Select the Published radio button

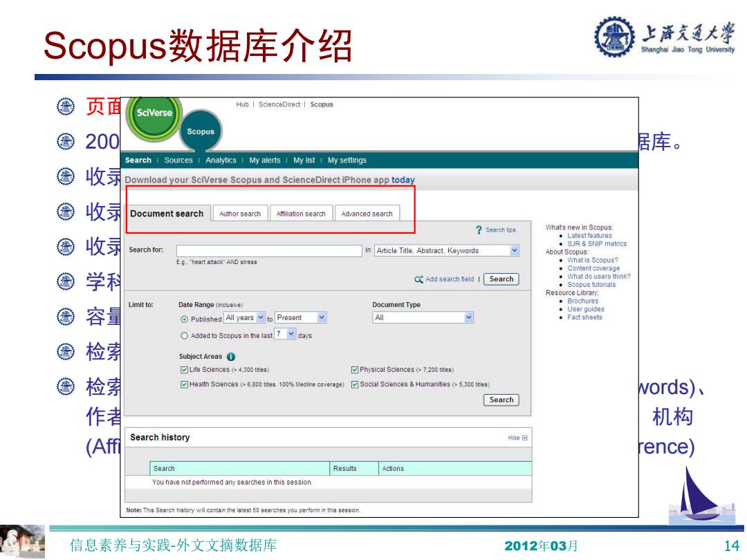(x=185, y=319)
